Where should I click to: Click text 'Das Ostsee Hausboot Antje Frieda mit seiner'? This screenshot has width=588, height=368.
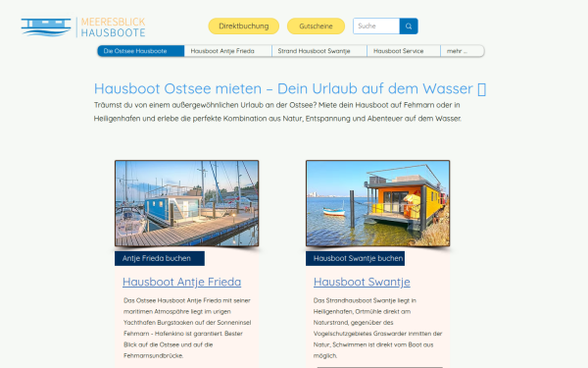[x=187, y=300]
